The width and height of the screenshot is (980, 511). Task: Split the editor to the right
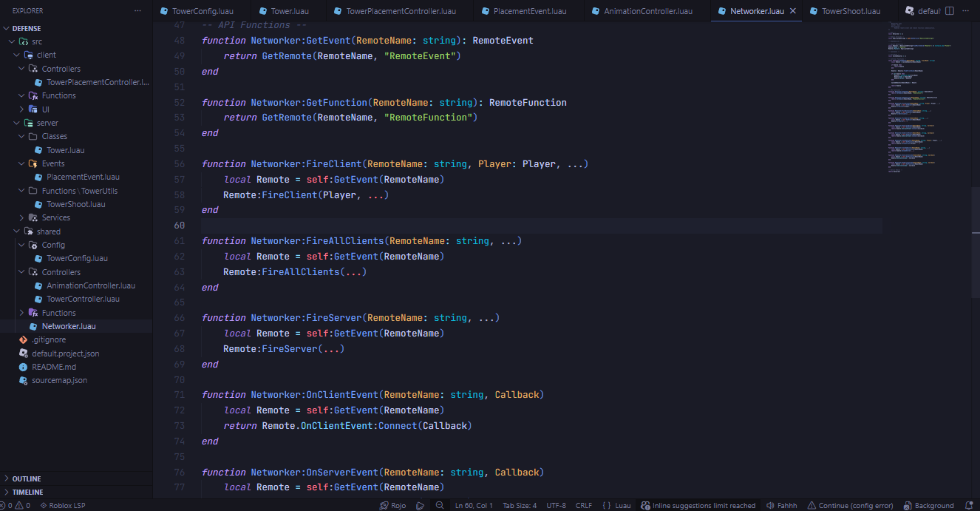[950, 11]
